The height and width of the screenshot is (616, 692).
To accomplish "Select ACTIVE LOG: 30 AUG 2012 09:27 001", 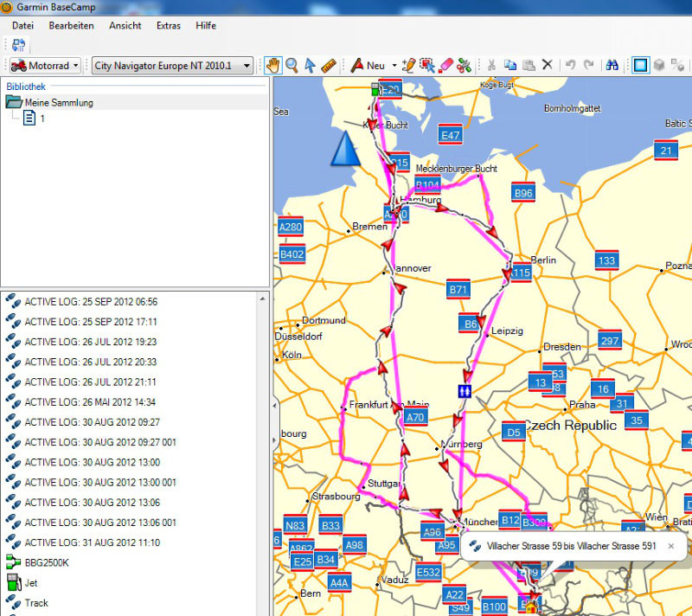I will (x=91, y=442).
